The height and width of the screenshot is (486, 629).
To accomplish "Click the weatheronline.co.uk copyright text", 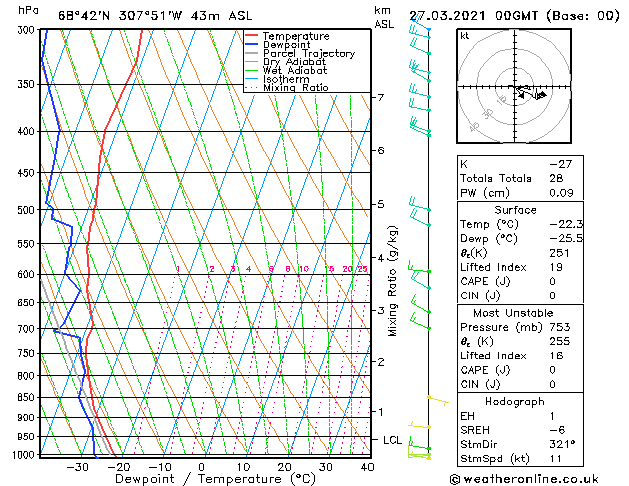I will tap(524, 479).
